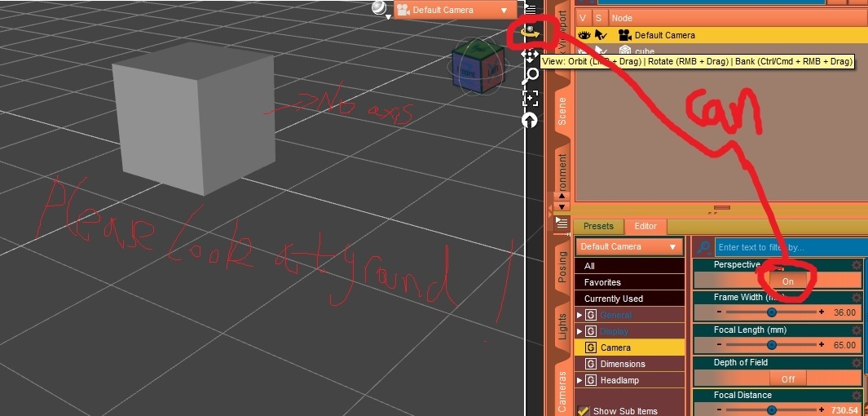Toggle the Show Sub Items checkbox
Viewport: 868px width, 416px height.
click(x=583, y=411)
